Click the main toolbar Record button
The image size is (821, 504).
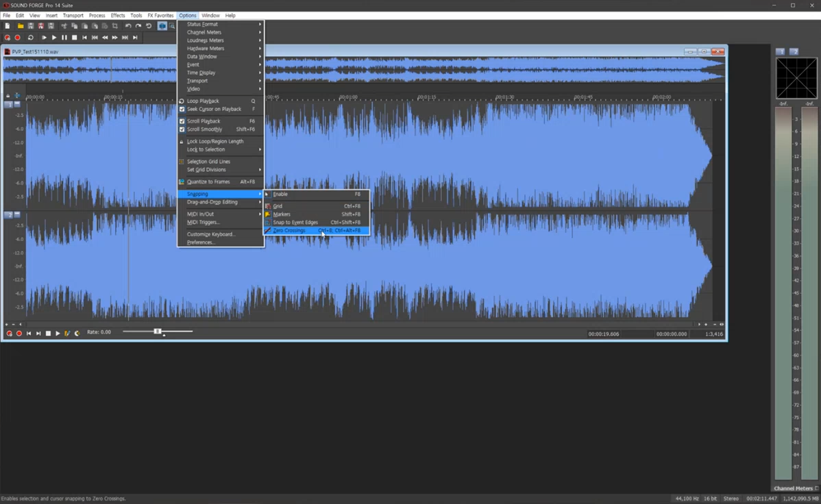tap(17, 38)
